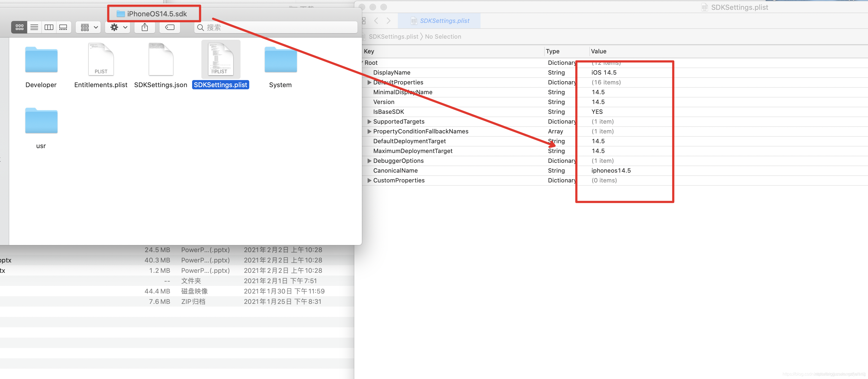Switch Finder to icon view

(19, 27)
